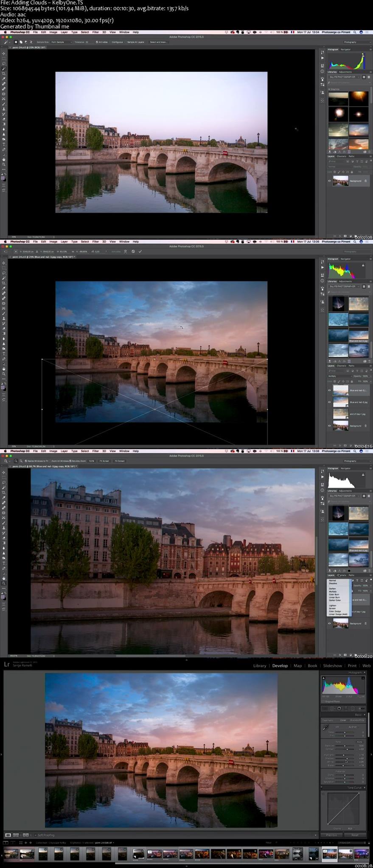Open the Layer menu in the 00:04:16 frame

64,242
